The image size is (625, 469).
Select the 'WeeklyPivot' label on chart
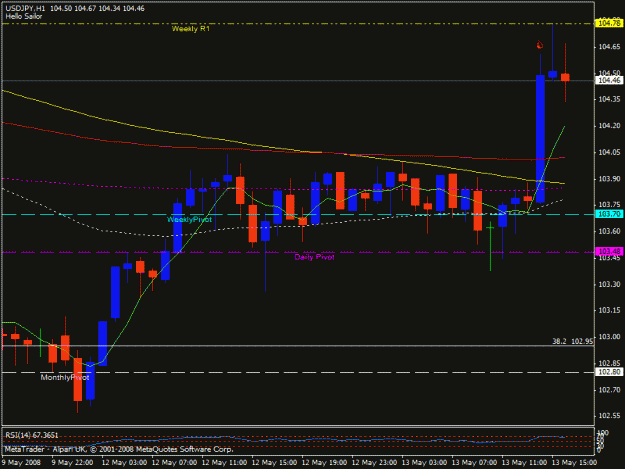coord(189,220)
